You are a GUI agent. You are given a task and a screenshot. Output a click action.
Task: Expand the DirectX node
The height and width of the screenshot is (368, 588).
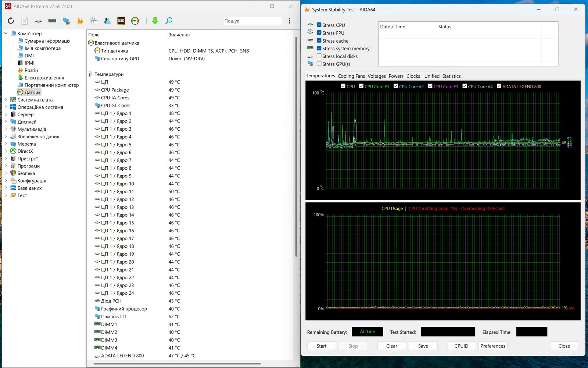[x=6, y=151]
